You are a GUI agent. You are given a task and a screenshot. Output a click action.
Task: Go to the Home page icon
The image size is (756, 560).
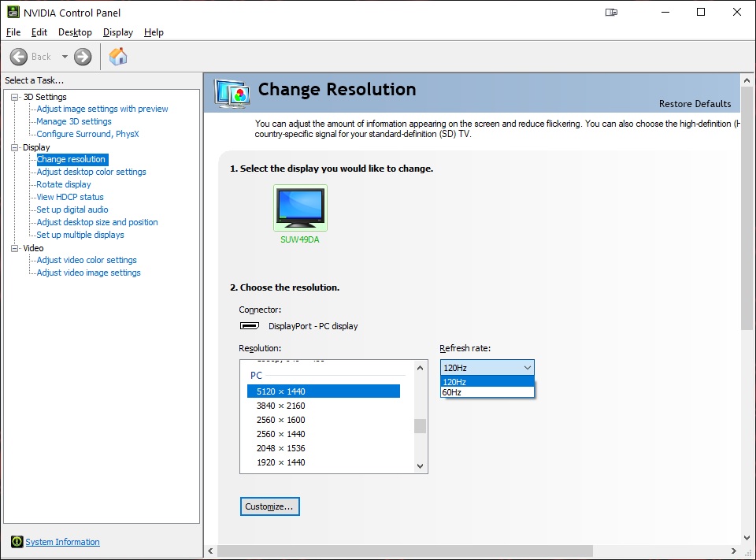pos(118,57)
